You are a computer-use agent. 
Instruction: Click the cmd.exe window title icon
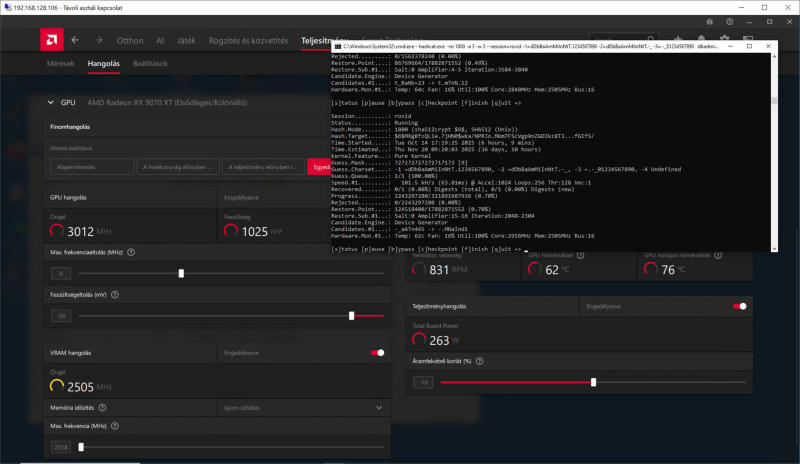click(x=338, y=46)
